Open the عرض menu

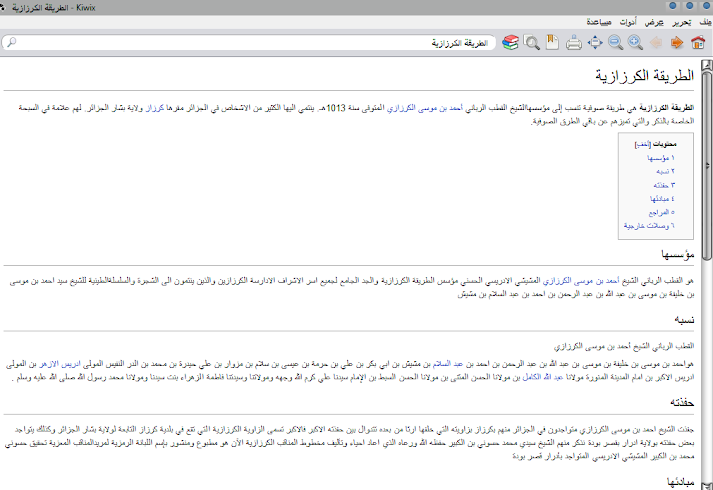tap(653, 21)
